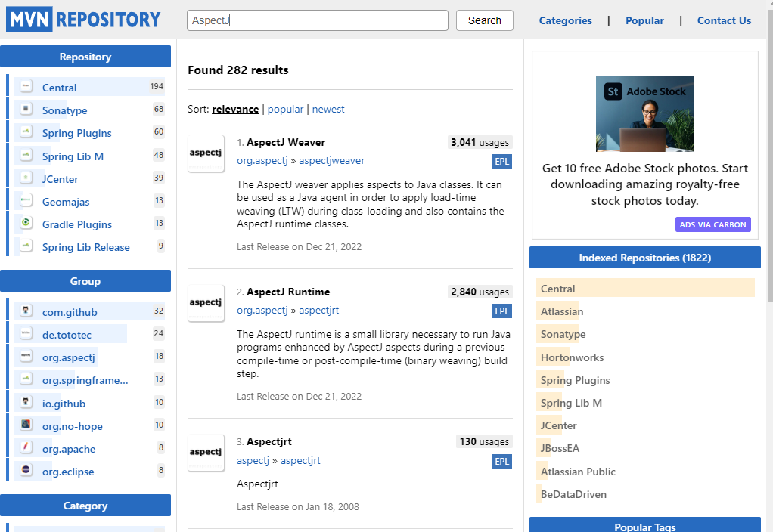The image size is (773, 532).
Task: Sort results by relevance
Action: click(x=235, y=110)
